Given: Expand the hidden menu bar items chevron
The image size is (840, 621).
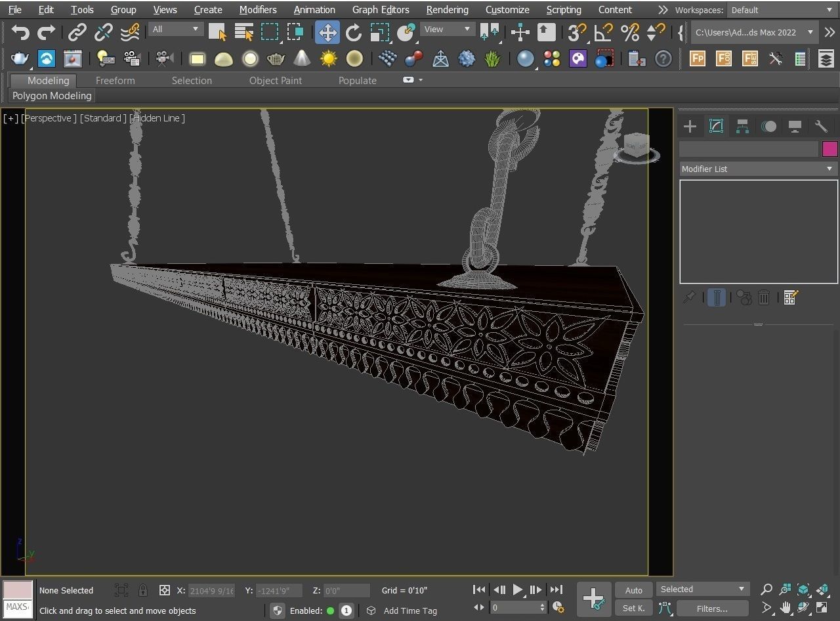Looking at the screenshot, I should pyautogui.click(x=663, y=10).
